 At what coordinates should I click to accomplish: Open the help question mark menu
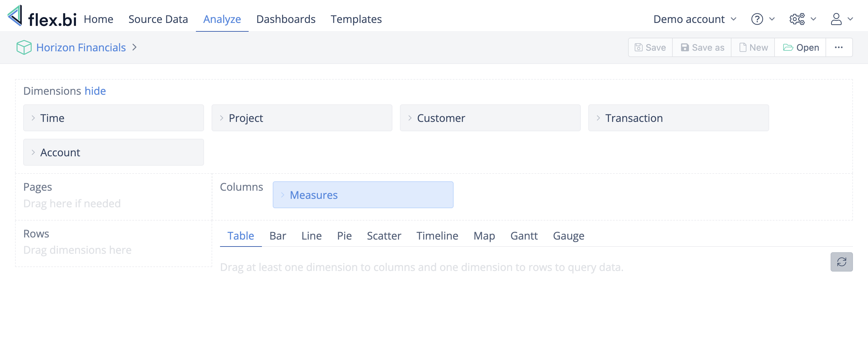coord(757,19)
